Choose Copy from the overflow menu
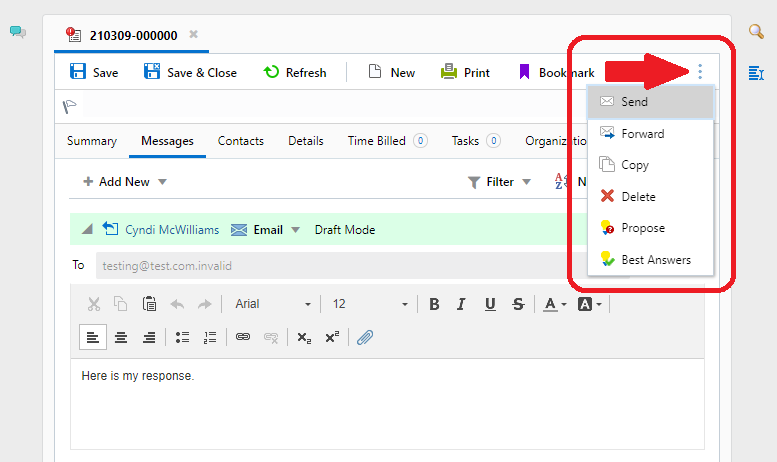Screen dimensions: 777x462 coord(650,165)
